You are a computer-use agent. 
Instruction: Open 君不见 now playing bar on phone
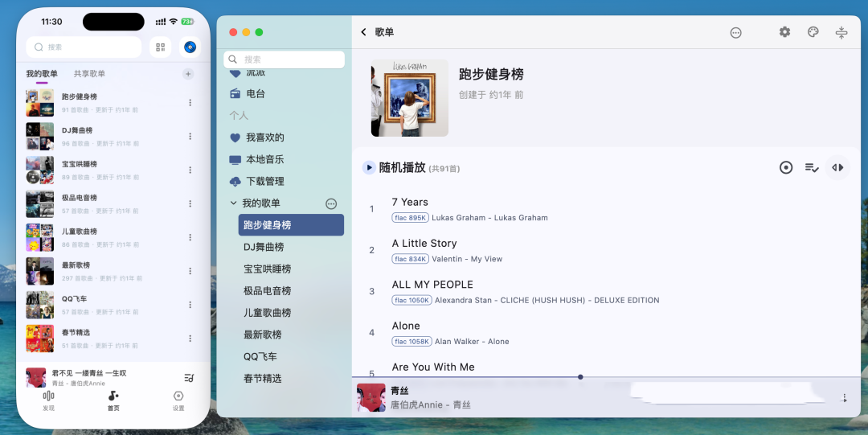click(x=113, y=377)
